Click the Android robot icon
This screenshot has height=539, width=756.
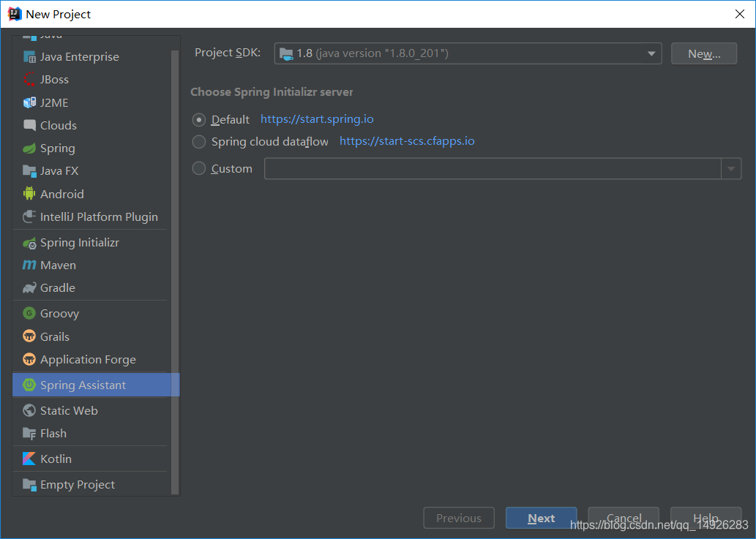coord(29,194)
